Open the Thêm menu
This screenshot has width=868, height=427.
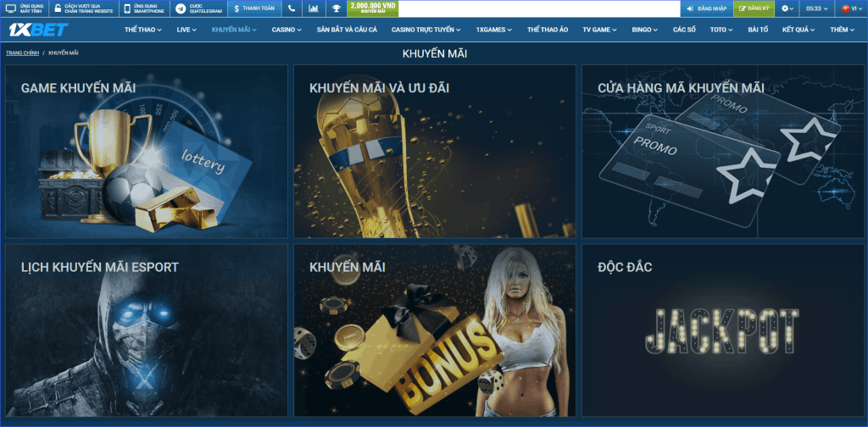(842, 29)
